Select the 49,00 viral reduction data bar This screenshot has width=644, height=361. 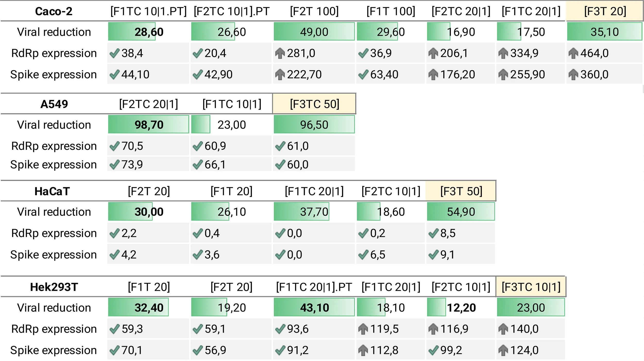(x=314, y=32)
